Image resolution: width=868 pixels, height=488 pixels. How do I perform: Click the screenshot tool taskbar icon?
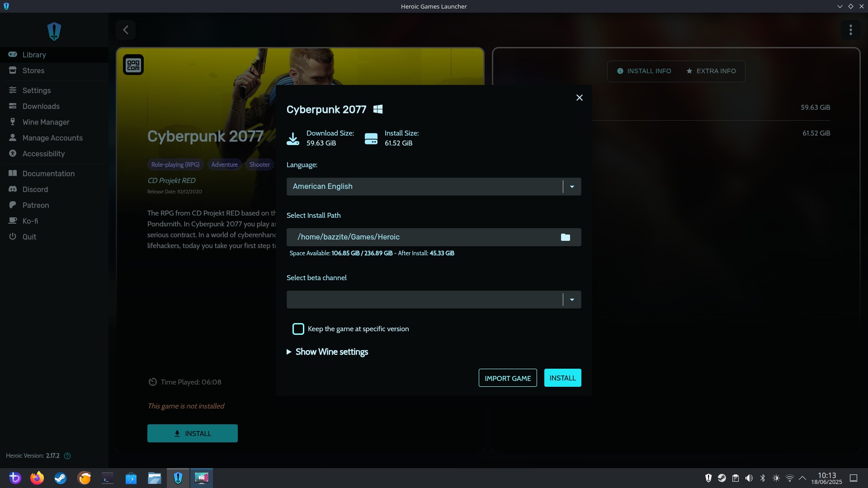(x=202, y=478)
